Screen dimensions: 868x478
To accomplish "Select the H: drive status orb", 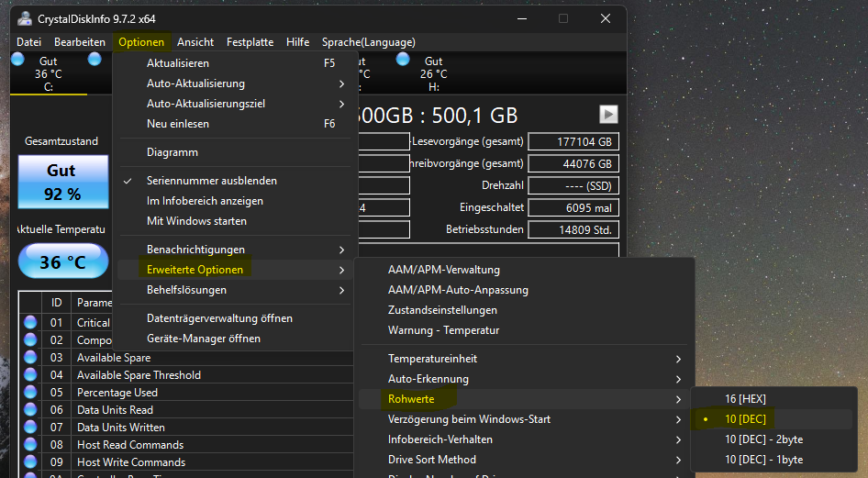I will 403,59.
